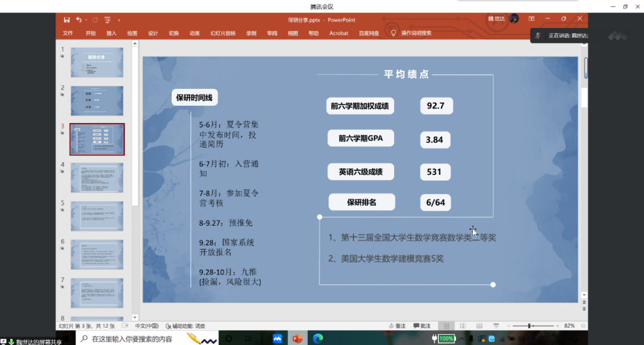Start slideshow from beginning icon in title bar

(107, 20)
